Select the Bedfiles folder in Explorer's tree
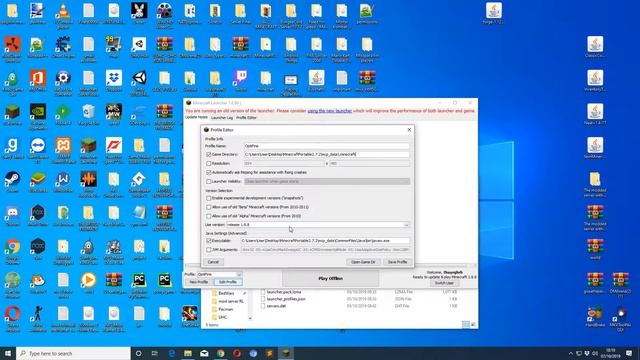Screen dimensions: 640x360 (x=226, y=293)
